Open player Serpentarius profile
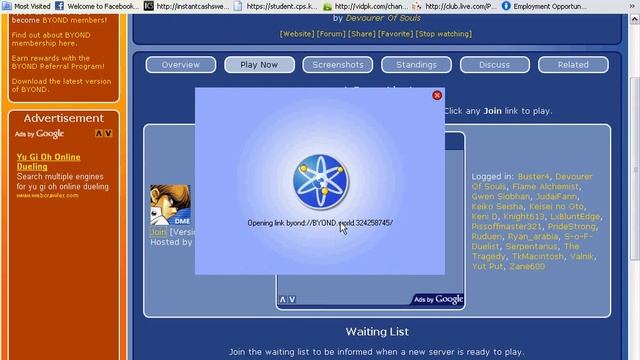The height and width of the screenshot is (360, 640). point(531,247)
